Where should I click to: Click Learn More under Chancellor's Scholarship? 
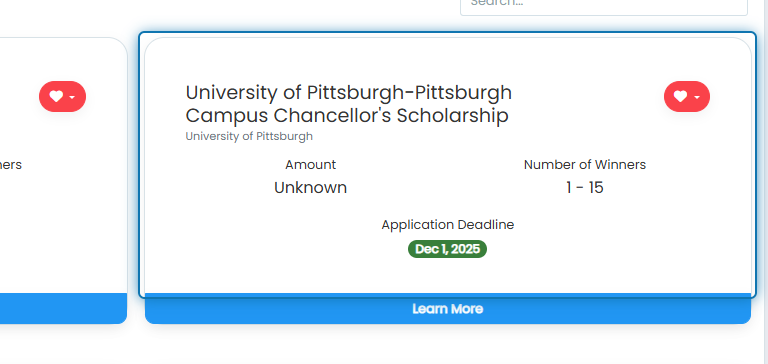pos(448,309)
